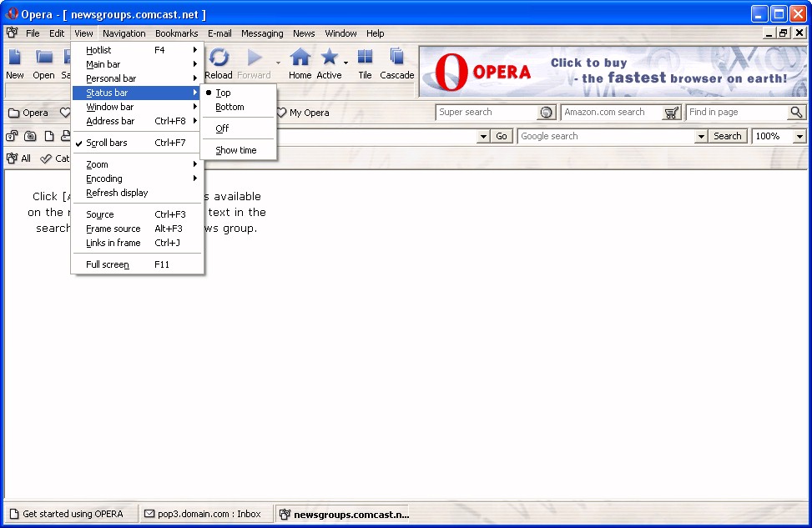Enable Show time in Status bar submenu
812x528 pixels.
pos(236,150)
